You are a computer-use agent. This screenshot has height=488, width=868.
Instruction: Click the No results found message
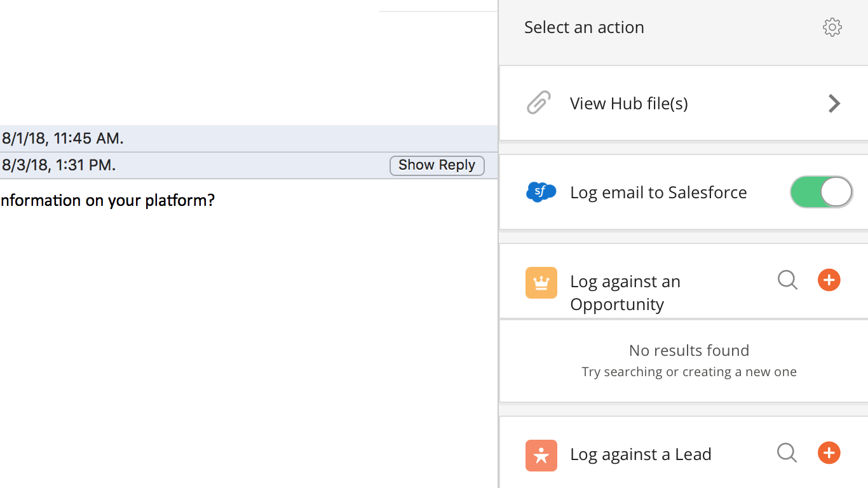(689, 351)
